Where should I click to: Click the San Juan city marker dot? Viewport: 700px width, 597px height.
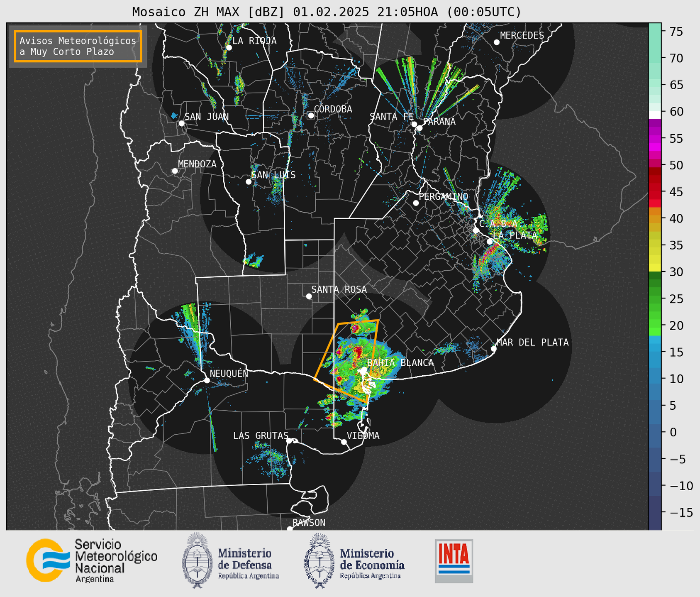point(181,123)
